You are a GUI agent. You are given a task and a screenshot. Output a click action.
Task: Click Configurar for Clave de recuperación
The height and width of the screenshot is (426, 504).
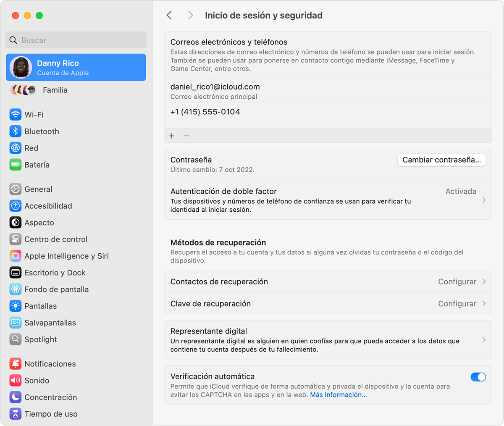tap(457, 303)
